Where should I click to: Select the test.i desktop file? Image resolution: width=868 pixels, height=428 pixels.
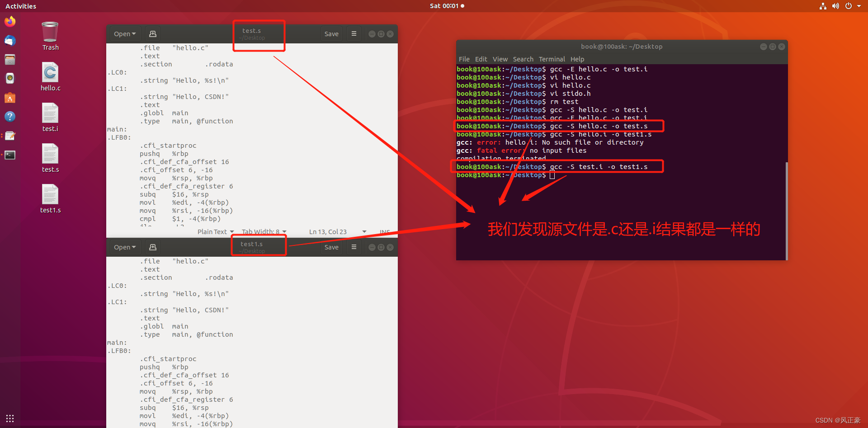tap(50, 118)
